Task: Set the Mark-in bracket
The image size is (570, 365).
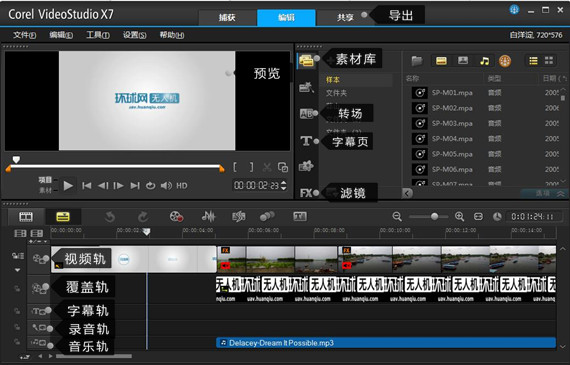Action: pos(235,167)
